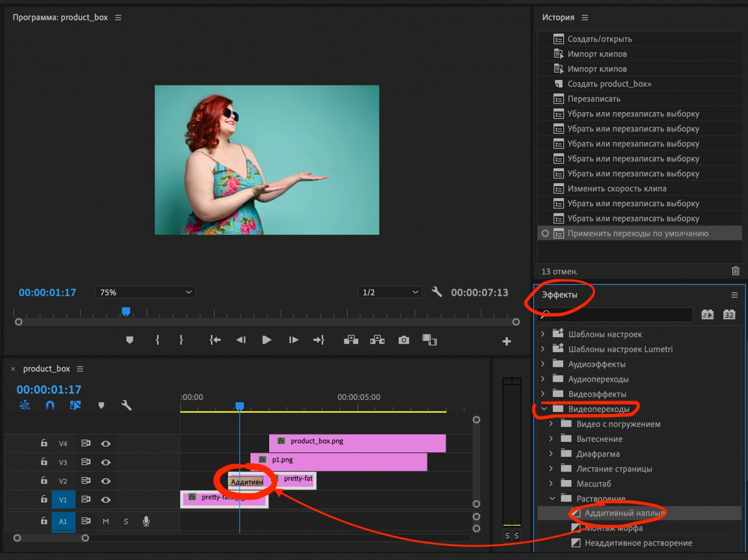The height and width of the screenshot is (560, 748).
Task: Expand Диафрагма folder
Action: point(551,453)
